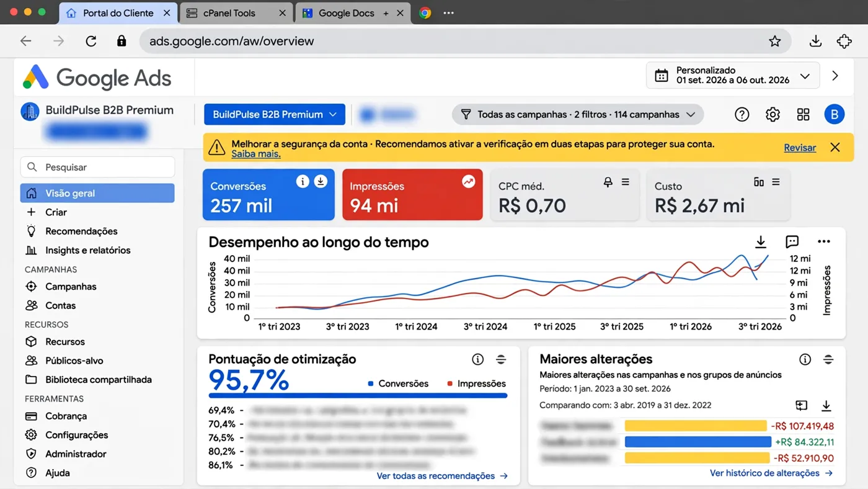Open Ver todas as recomendações link
868x489 pixels.
[442, 476]
